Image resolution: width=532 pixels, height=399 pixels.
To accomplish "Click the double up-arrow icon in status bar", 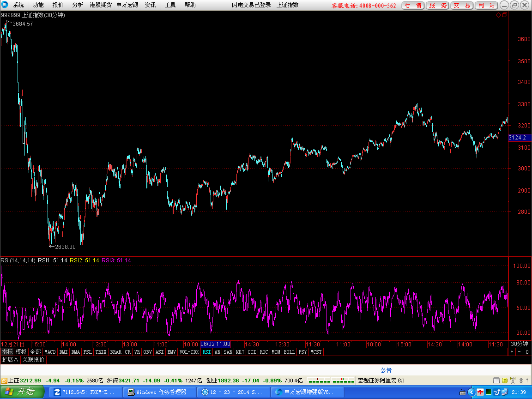I will [x=521, y=381].
